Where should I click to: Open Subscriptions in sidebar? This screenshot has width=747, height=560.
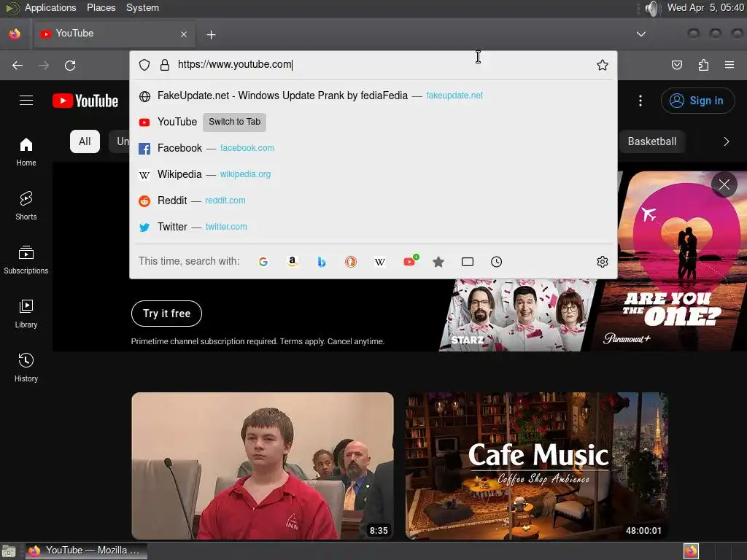(x=26, y=260)
